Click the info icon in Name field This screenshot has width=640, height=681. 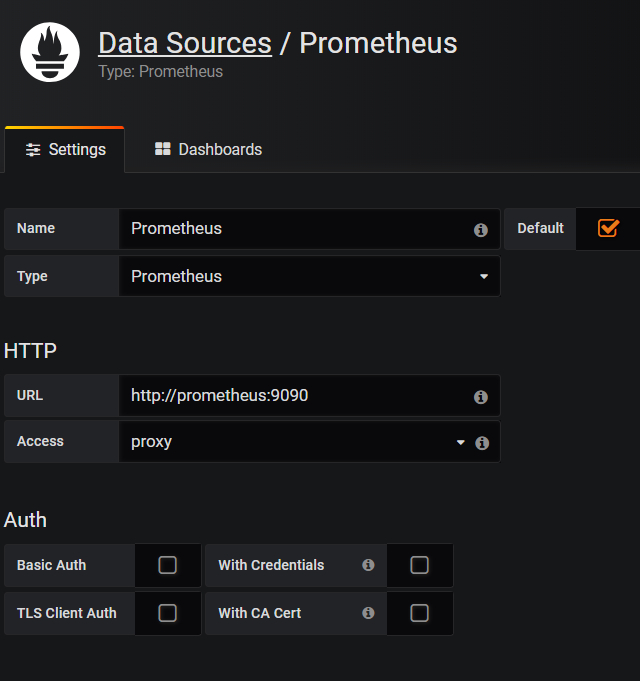pyautogui.click(x=481, y=230)
